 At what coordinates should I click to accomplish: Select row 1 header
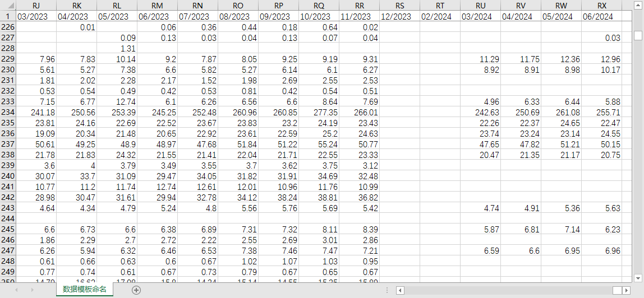click(8, 16)
